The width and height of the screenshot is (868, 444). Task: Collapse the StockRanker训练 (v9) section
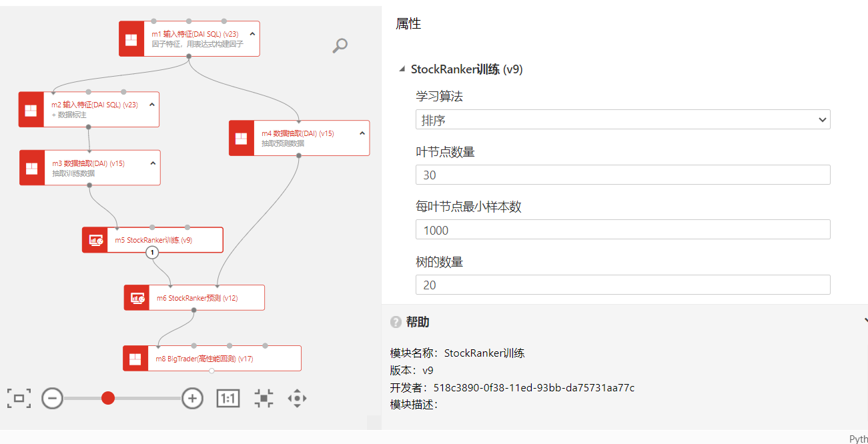coord(402,69)
